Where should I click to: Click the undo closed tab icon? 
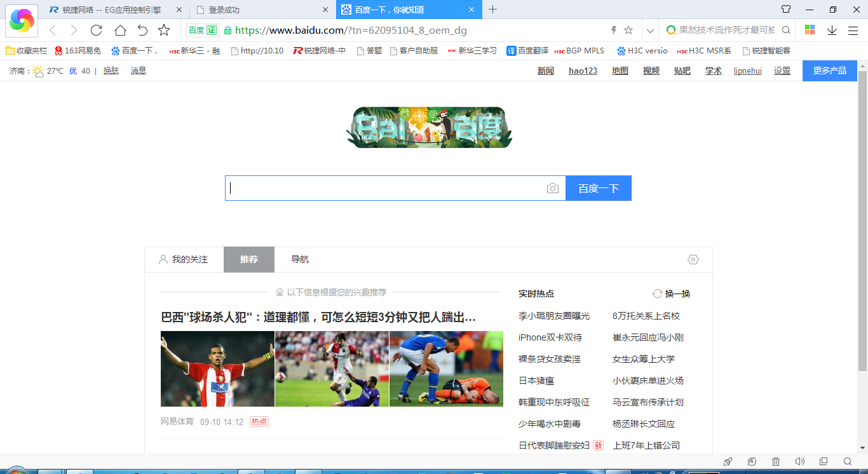[x=142, y=30]
